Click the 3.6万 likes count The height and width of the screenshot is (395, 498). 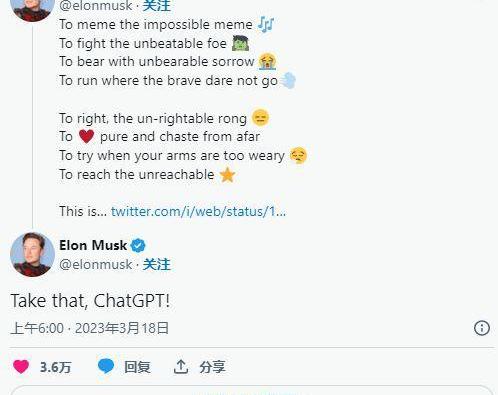56,367
